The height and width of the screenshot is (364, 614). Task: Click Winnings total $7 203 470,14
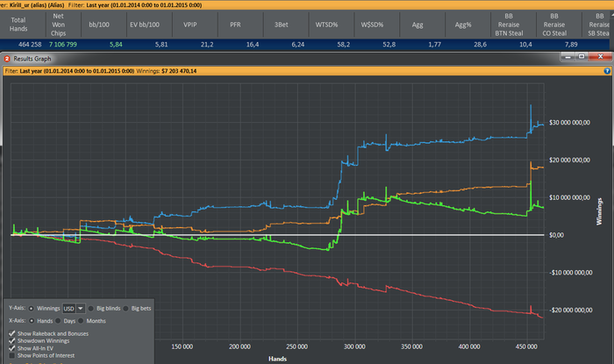[179, 71]
